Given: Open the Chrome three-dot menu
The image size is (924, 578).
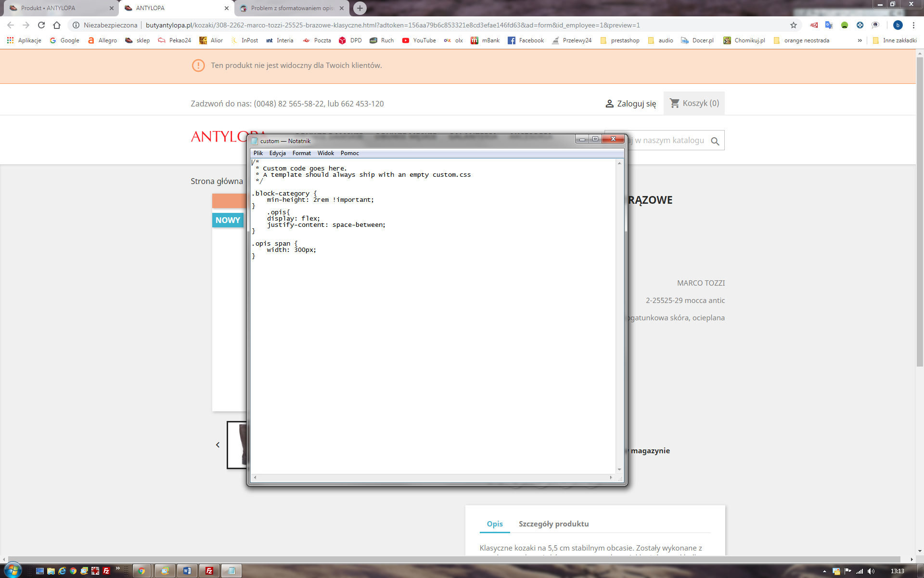Looking at the screenshot, I should click(x=913, y=25).
